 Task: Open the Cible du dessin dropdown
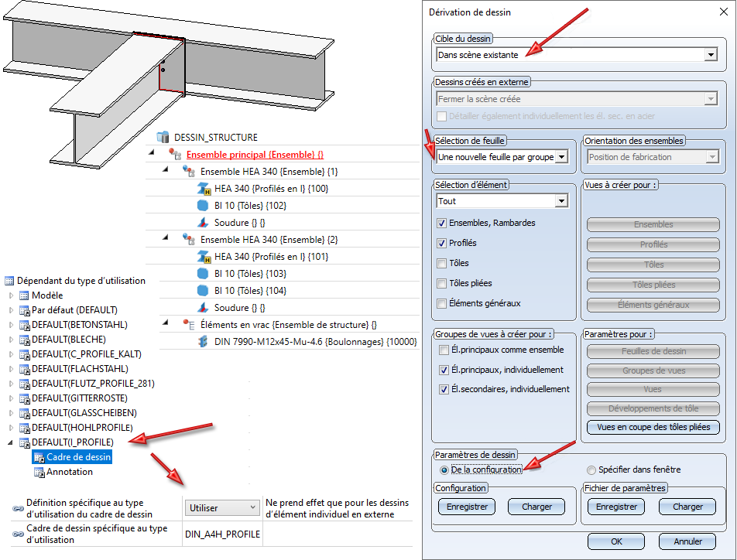pos(711,55)
